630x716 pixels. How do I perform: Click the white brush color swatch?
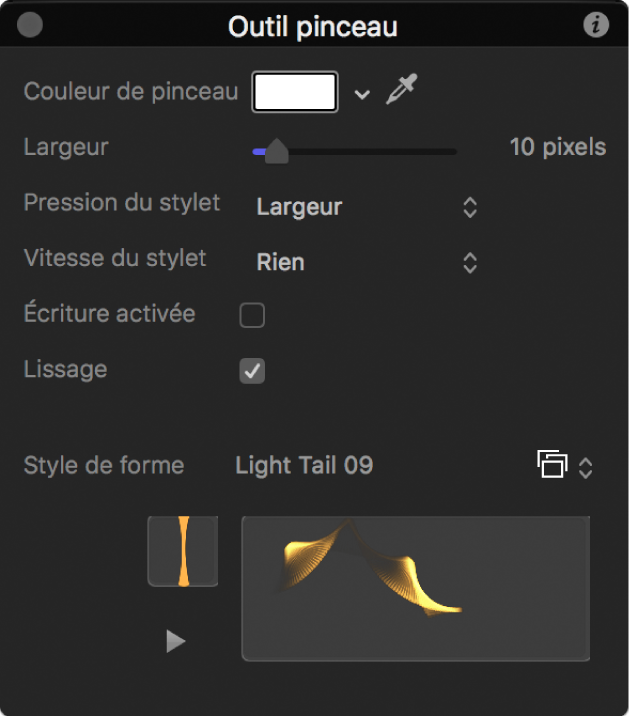pos(295,92)
